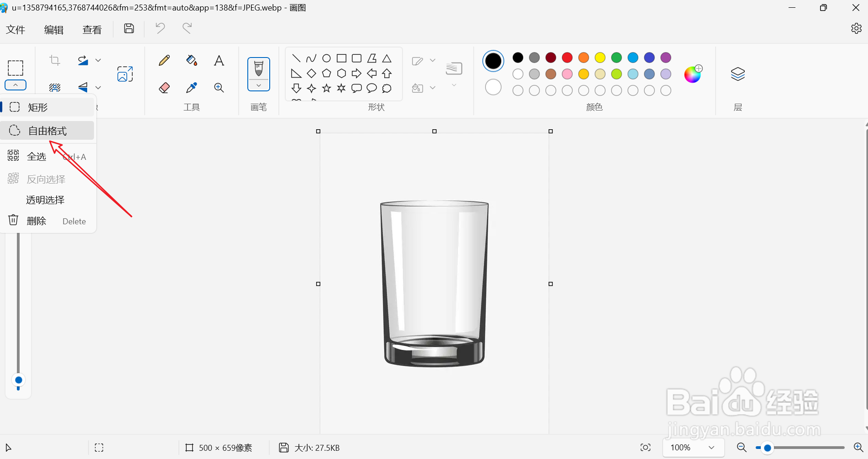Expand the Rotate options chevron
The image size is (868, 459).
tap(98, 60)
